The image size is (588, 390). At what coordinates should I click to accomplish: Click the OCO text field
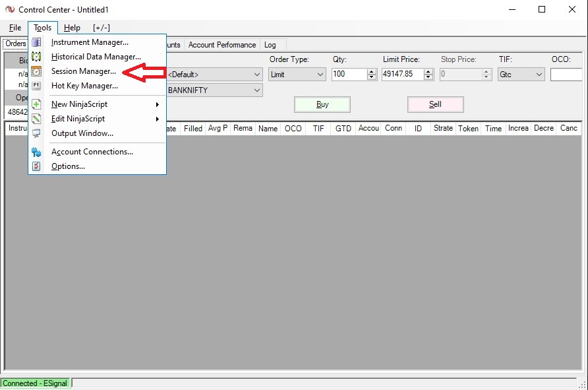click(566, 75)
